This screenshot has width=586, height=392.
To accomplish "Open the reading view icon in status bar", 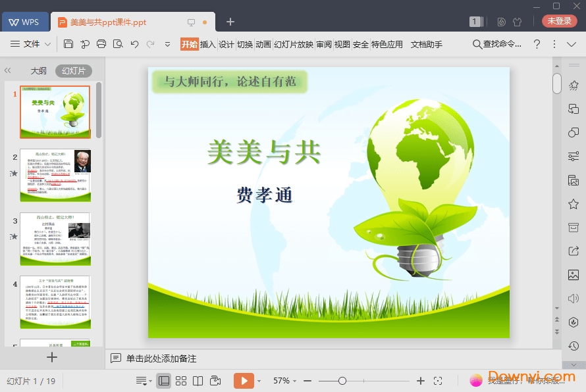I will pos(198,380).
